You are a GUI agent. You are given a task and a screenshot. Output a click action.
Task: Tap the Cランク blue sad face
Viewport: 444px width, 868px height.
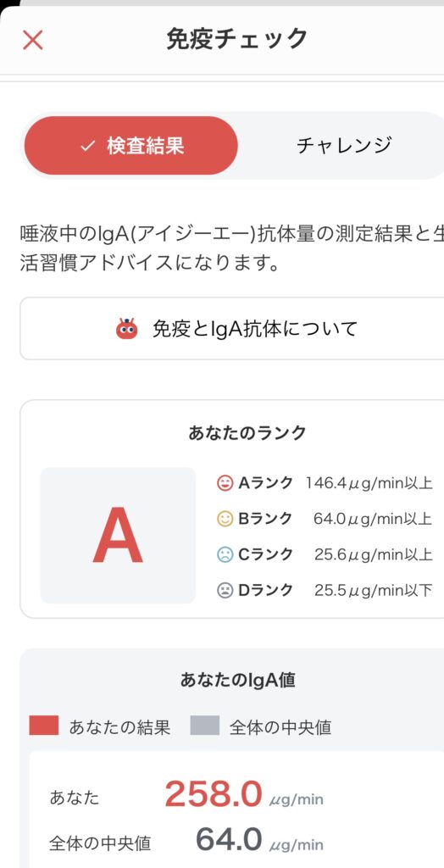(x=225, y=554)
